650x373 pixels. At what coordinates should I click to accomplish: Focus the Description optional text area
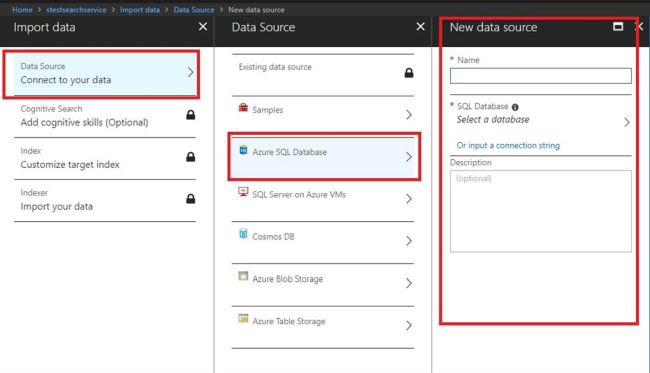coord(541,211)
